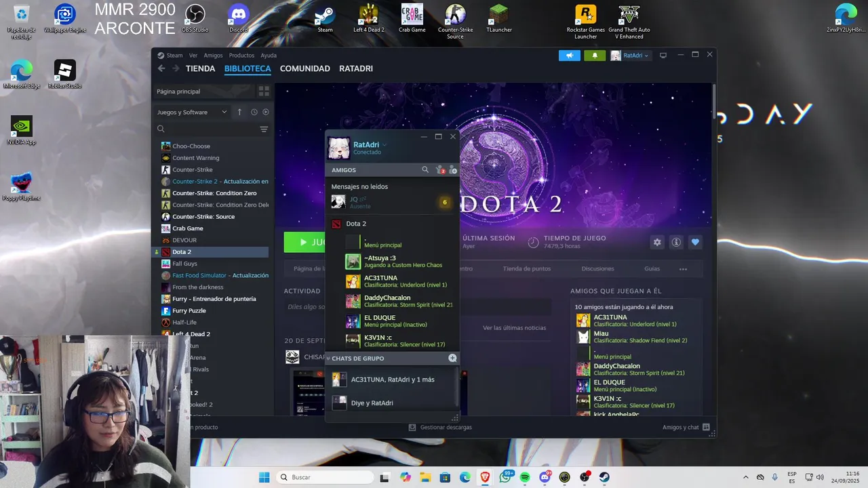Open Diye y RatAdri group chat
The image size is (868, 488).
[392, 403]
